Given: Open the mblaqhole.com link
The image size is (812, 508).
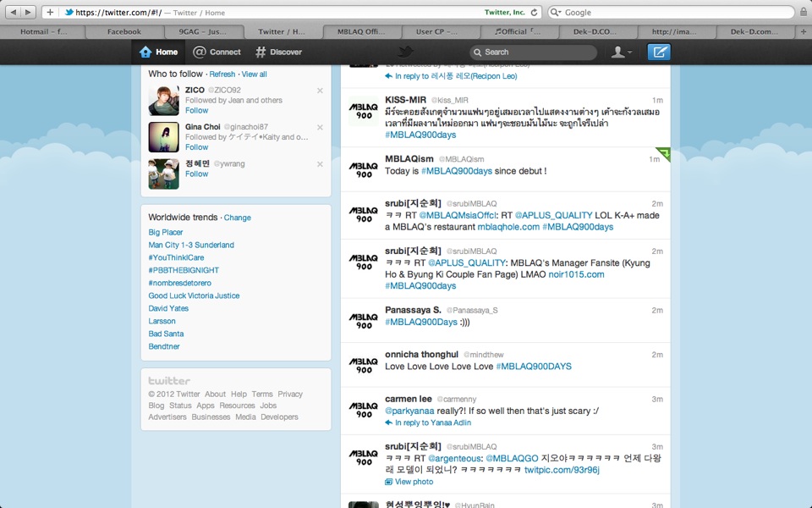Looking at the screenshot, I should tap(508, 227).
